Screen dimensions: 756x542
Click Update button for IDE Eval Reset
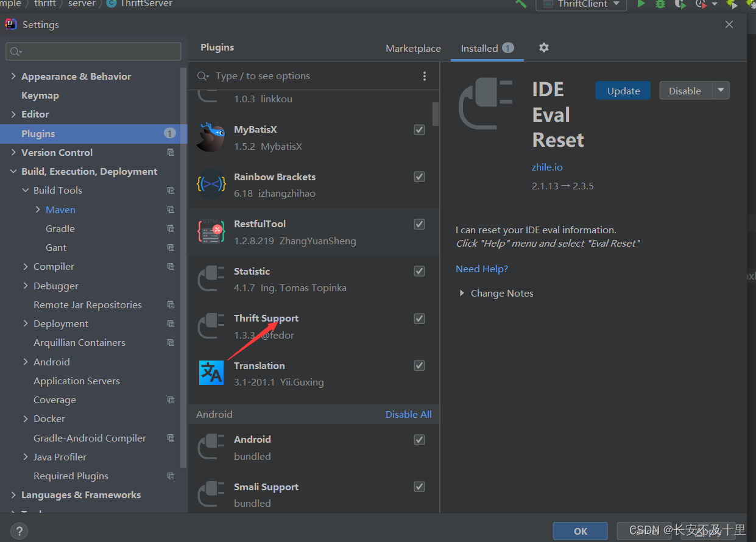click(x=623, y=90)
